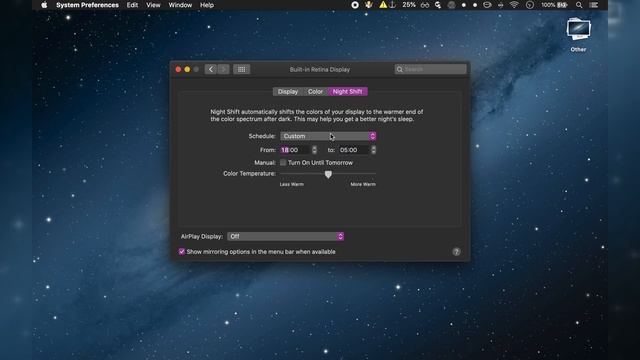Screen dimensions: 640x360
Task: Click the glasses icon in menu bar
Action: click(x=425, y=5)
